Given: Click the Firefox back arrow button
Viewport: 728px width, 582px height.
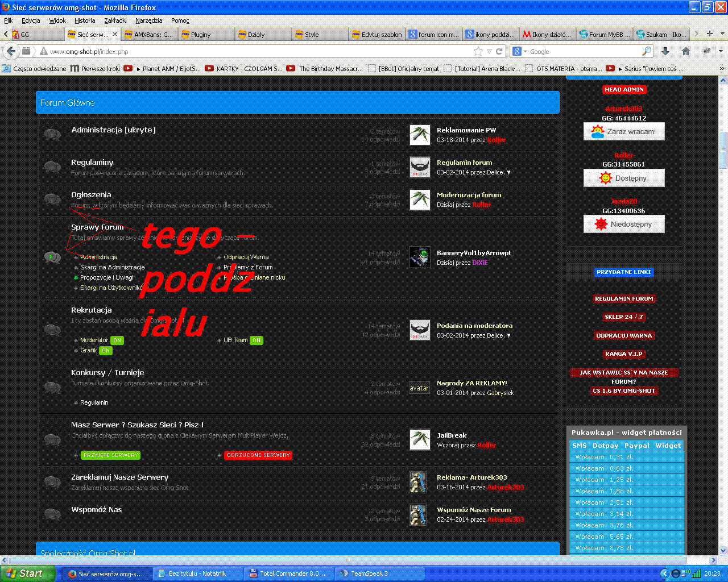Looking at the screenshot, I should click(x=11, y=51).
